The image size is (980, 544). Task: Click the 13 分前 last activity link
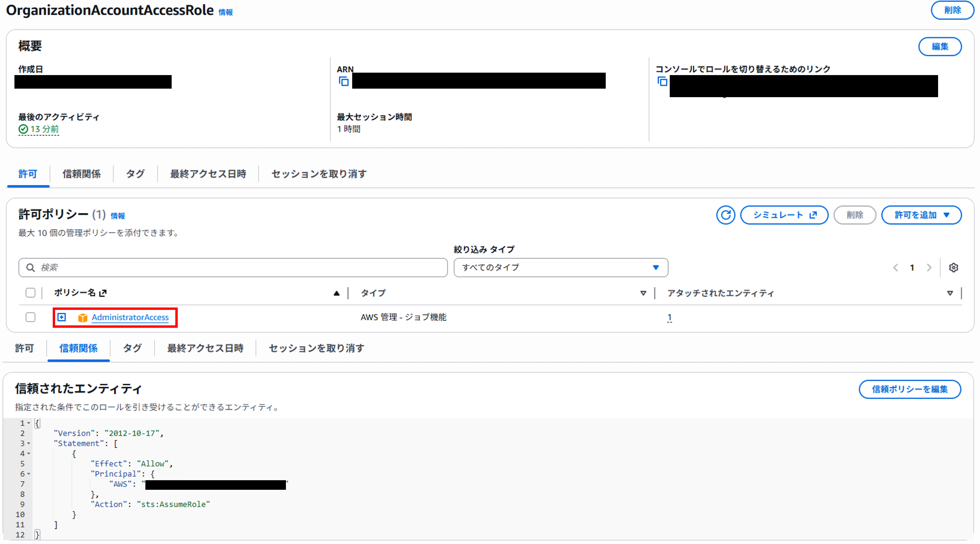pos(45,129)
